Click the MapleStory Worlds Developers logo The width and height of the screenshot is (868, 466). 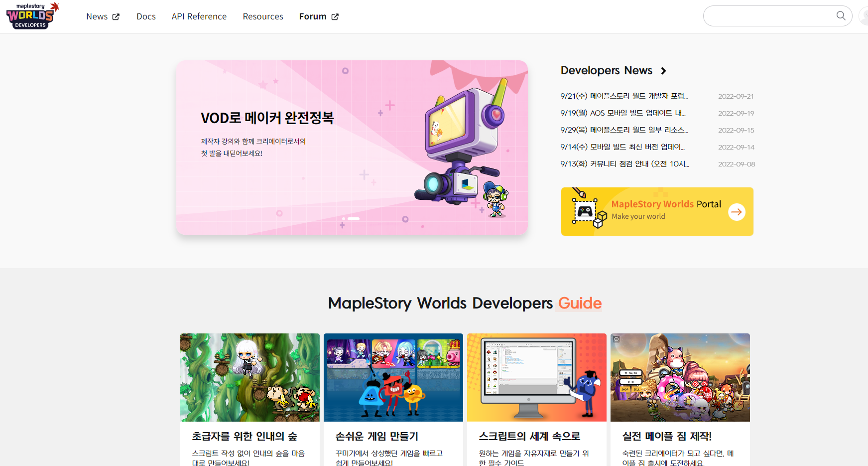pos(32,16)
